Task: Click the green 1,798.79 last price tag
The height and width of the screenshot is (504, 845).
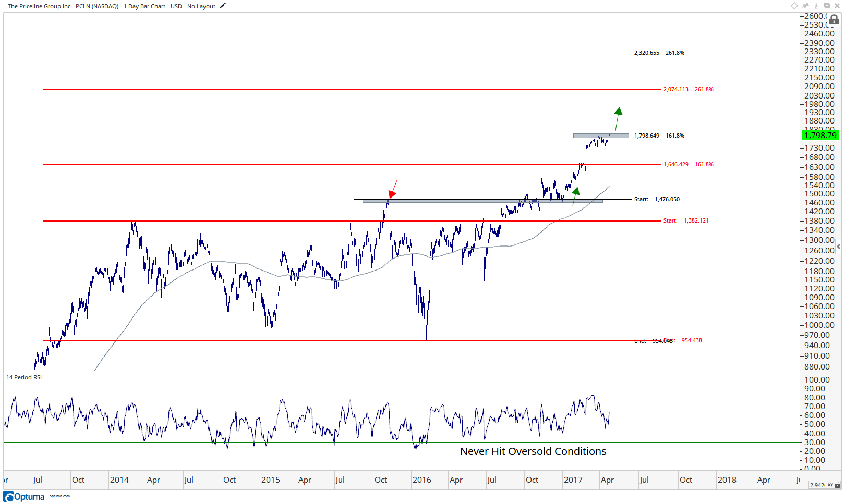Action: pyautogui.click(x=820, y=136)
